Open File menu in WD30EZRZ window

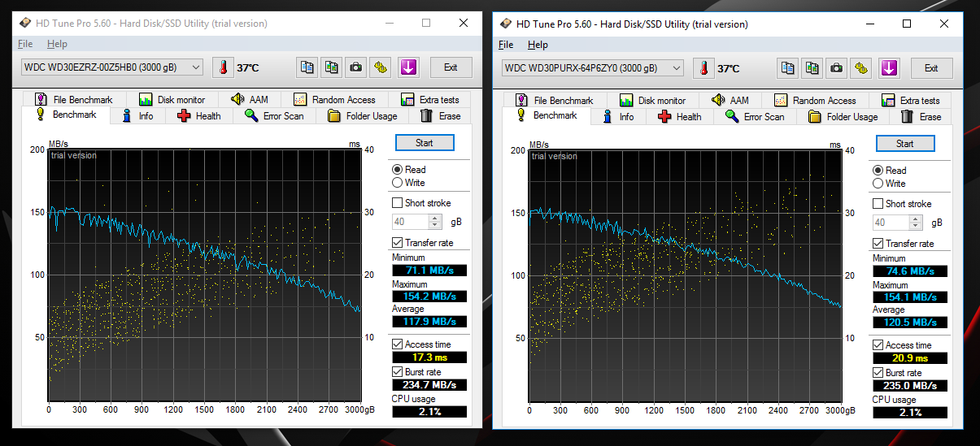point(25,44)
